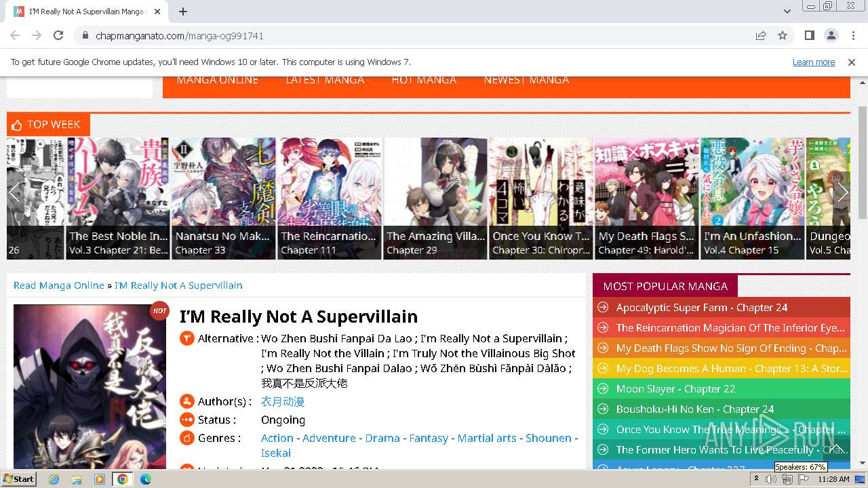This screenshot has height=488, width=868.
Task: Click the taskbar clock 11:28 AM
Action: pyautogui.click(x=833, y=479)
